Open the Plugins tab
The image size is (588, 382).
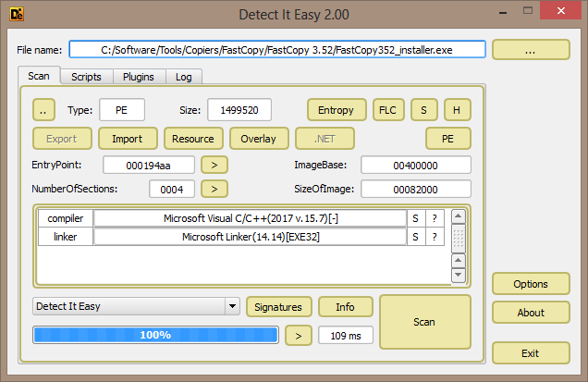click(x=139, y=77)
